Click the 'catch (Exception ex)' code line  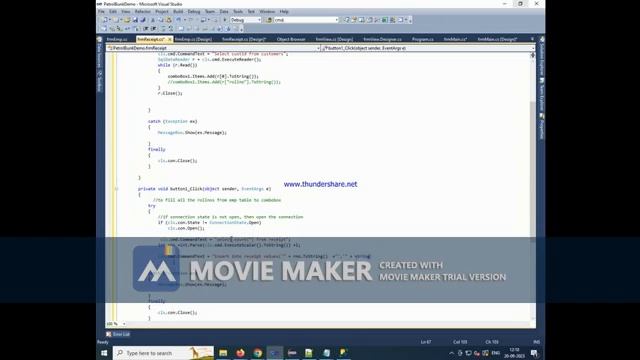(172, 121)
